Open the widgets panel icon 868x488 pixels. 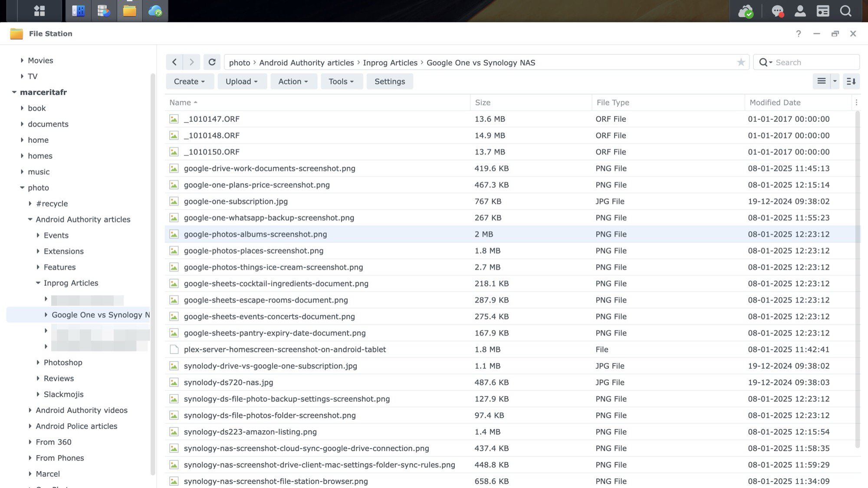coord(823,11)
